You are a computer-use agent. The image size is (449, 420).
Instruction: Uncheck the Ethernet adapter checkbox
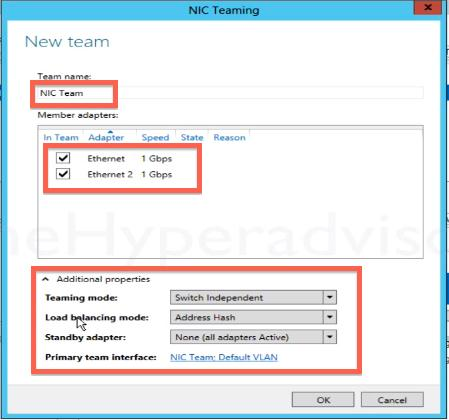click(x=63, y=158)
